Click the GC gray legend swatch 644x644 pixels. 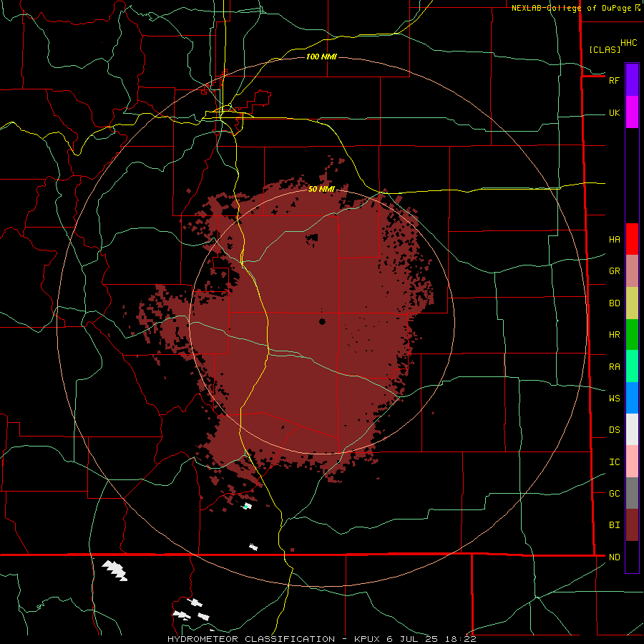(x=632, y=493)
